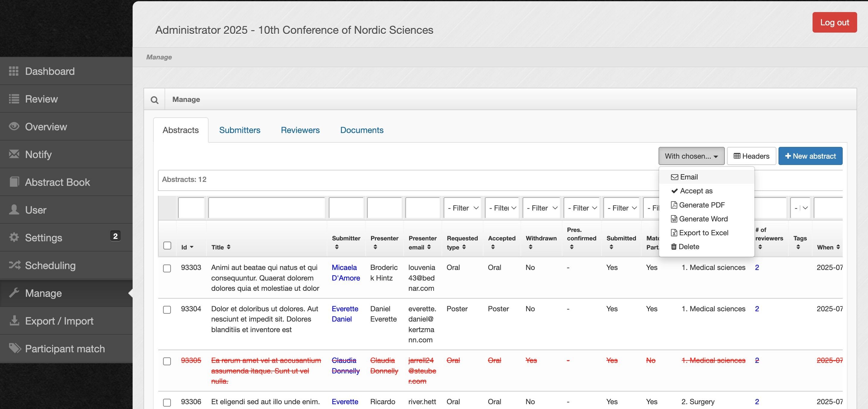Expand the Withdrawn column filter dropdown
The height and width of the screenshot is (409, 868).
(542, 208)
